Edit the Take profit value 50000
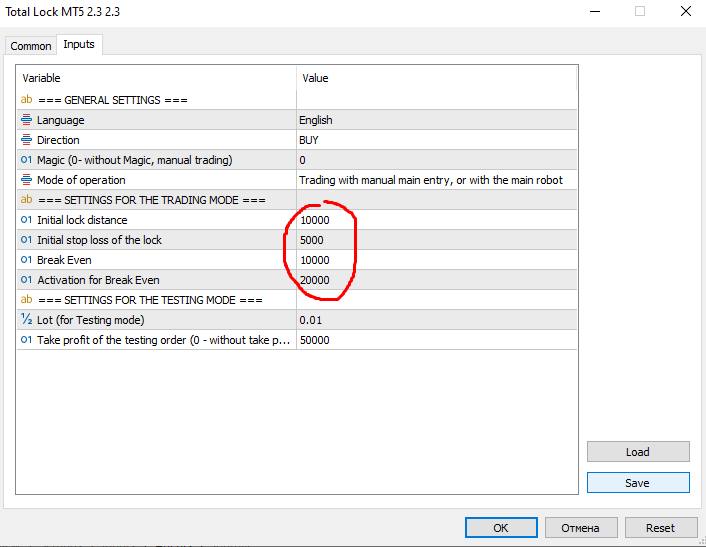Screen dimensions: 706x547 point(437,340)
